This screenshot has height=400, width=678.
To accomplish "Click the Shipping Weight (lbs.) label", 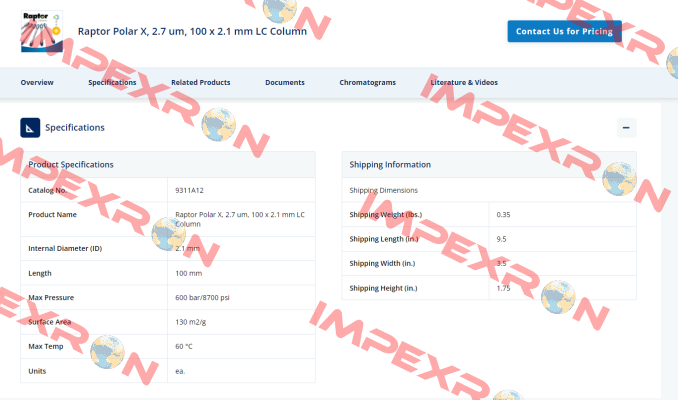I will 386,214.
